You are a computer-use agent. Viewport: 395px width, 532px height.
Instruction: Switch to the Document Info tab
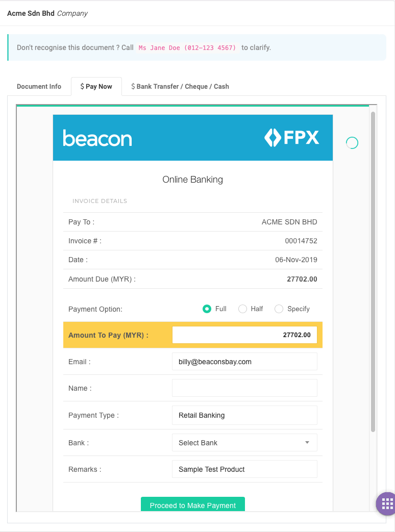pos(39,87)
